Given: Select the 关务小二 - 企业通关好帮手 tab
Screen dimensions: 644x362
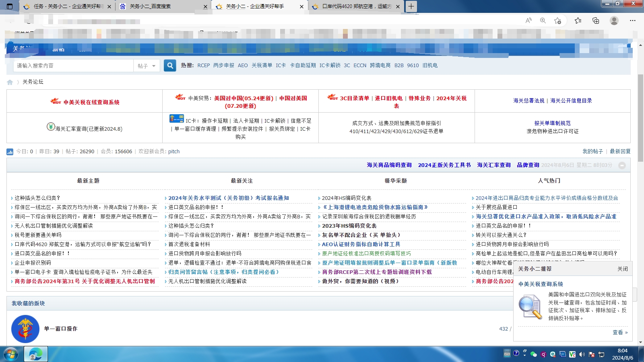Looking at the screenshot, I should click(x=260, y=6).
